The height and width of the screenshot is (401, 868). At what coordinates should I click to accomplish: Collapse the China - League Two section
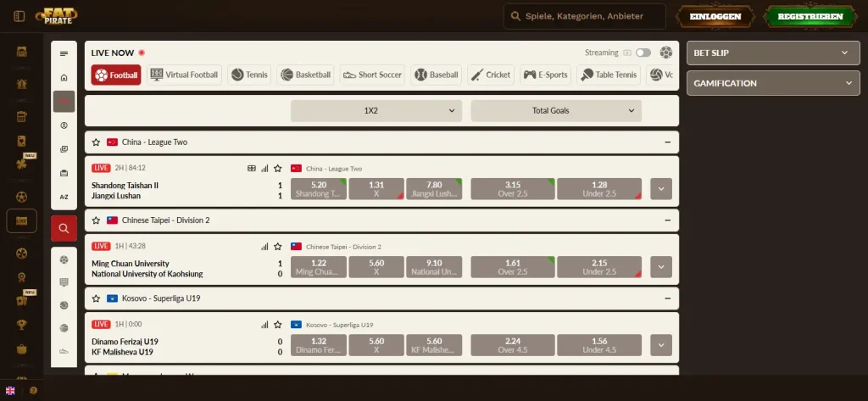coord(668,142)
